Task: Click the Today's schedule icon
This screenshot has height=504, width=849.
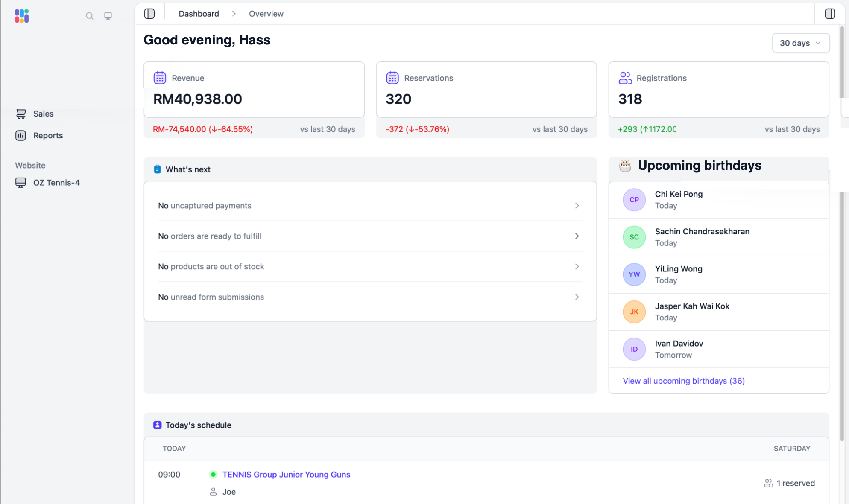Action: (158, 425)
